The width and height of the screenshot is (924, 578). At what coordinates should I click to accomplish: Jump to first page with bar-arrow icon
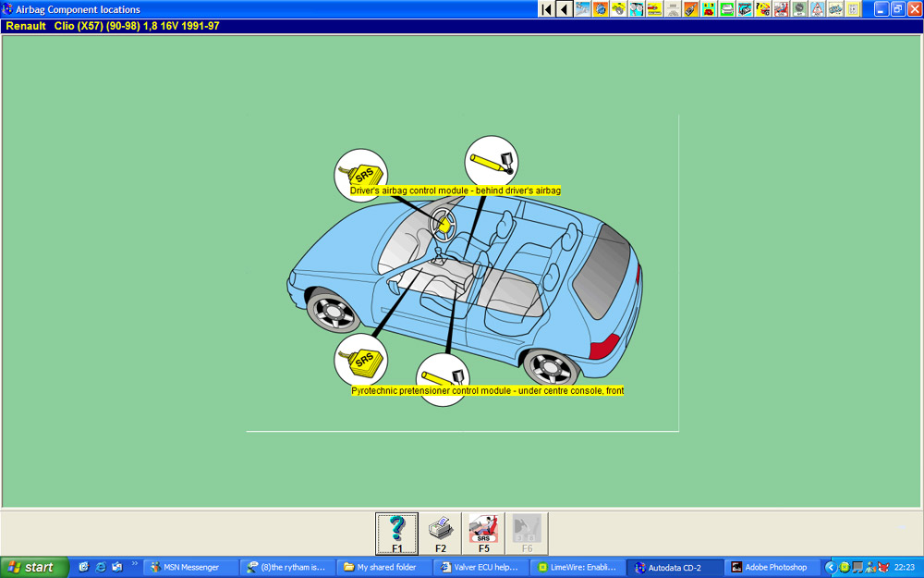546,9
